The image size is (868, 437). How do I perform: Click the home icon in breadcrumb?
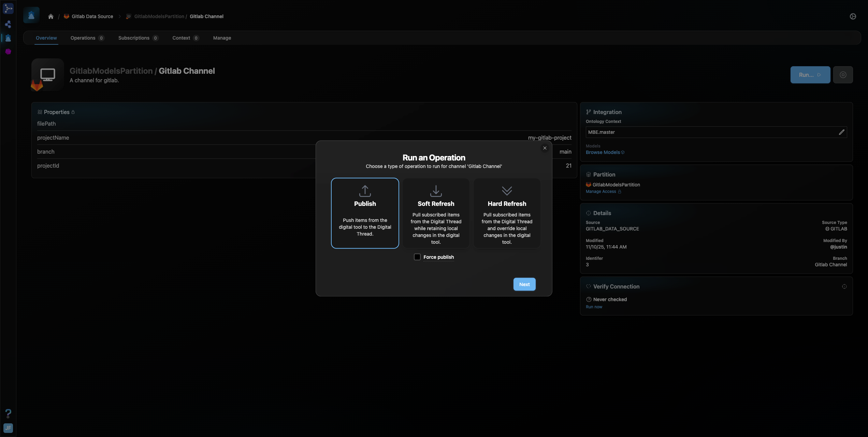pyautogui.click(x=51, y=16)
